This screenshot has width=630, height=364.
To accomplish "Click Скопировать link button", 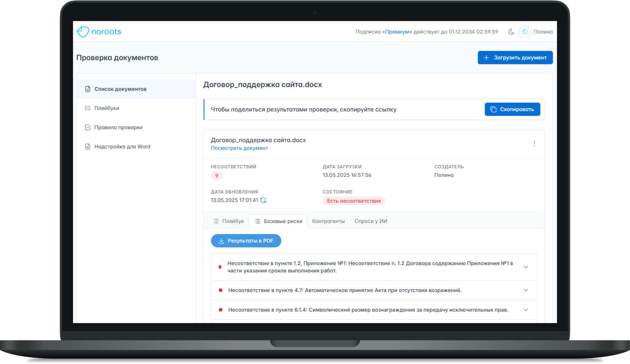I will point(512,109).
